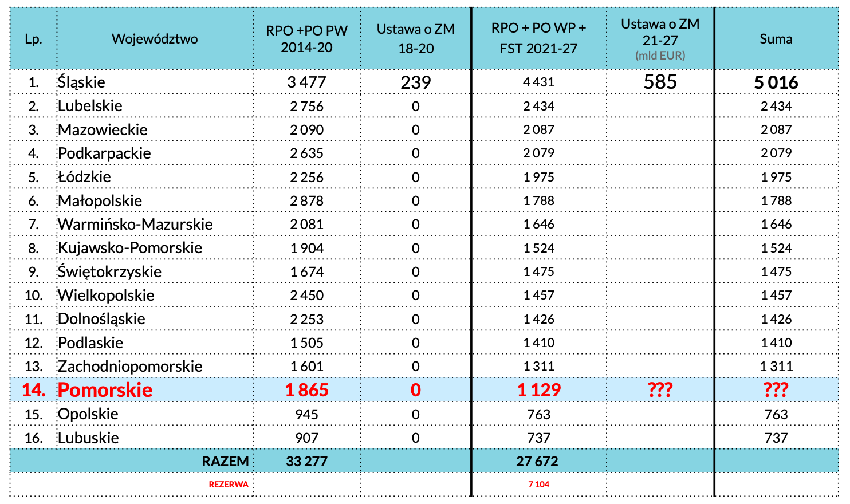Click the Opolskie row name

coord(88,414)
